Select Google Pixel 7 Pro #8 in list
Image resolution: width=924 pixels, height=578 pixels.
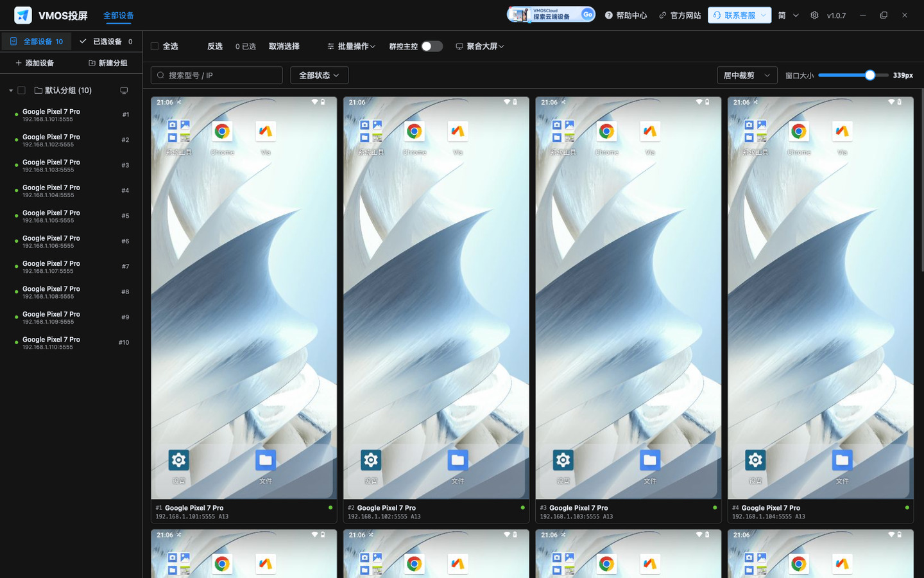click(x=71, y=292)
